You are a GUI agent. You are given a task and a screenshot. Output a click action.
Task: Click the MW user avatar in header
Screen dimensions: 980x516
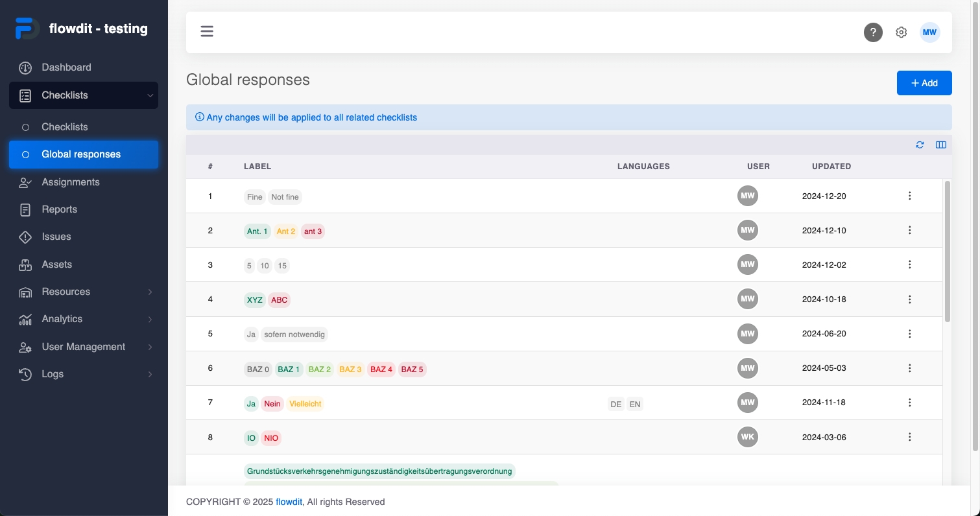929,32
